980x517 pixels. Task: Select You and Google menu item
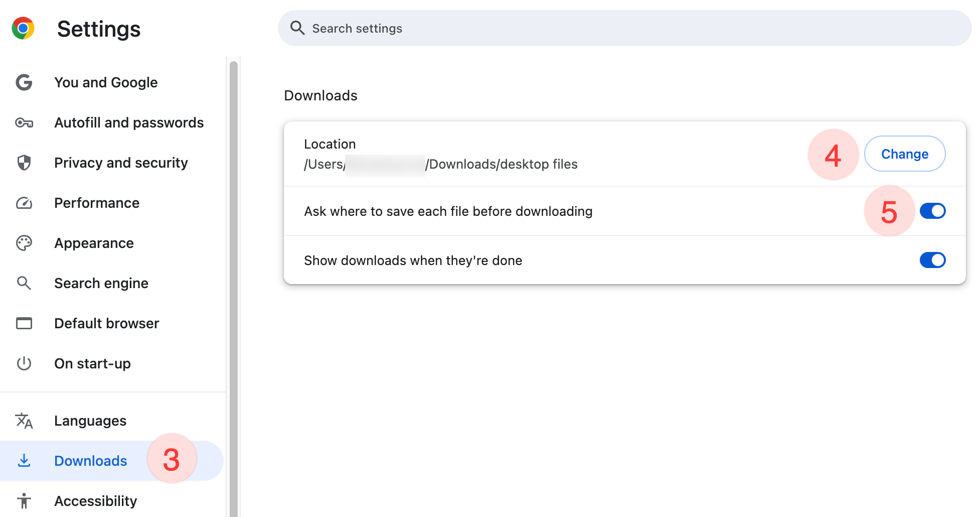(106, 82)
